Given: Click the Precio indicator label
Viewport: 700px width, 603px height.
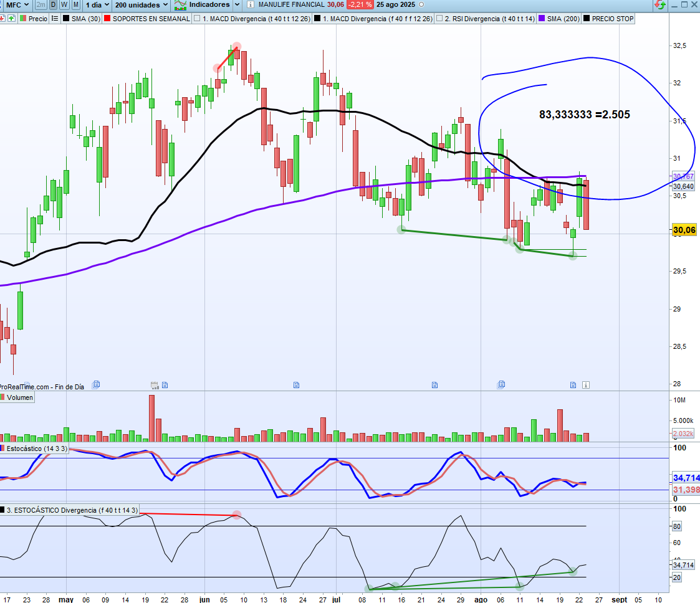Looking at the screenshot, I should click(x=38, y=19).
